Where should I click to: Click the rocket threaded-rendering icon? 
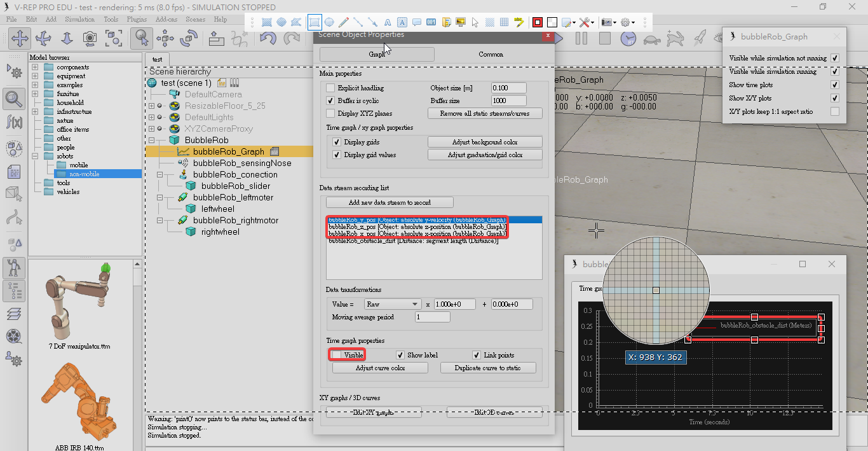699,38
